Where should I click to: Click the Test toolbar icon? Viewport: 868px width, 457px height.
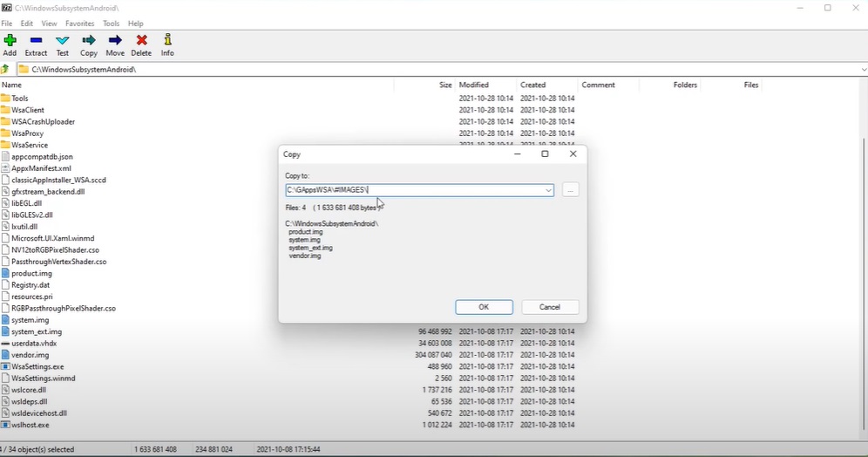point(63,40)
